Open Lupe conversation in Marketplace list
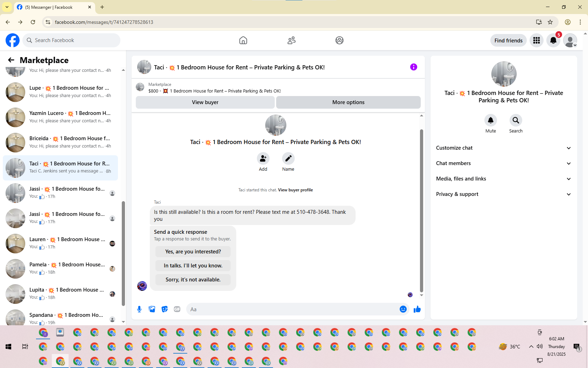Image resolution: width=588 pixels, height=368 pixels. tap(60, 92)
